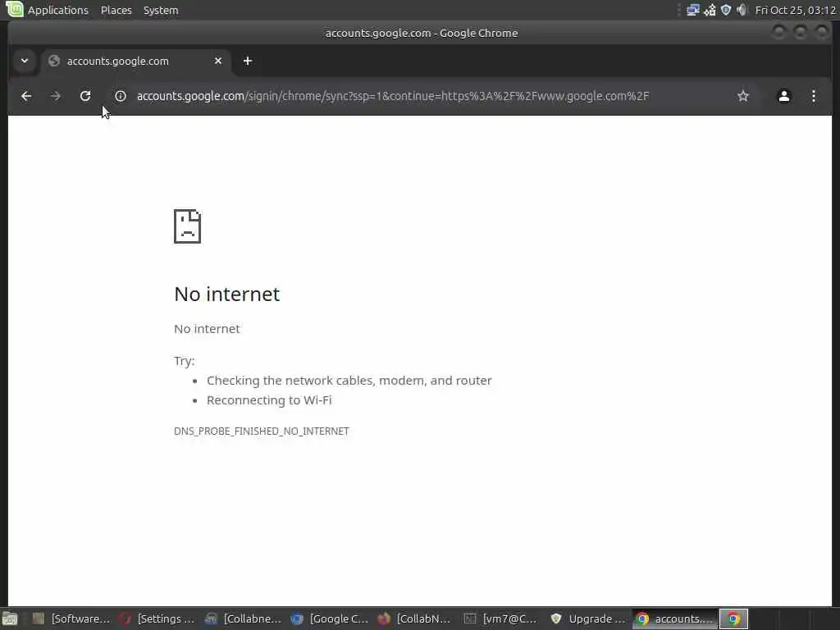
Task: Switch to the Upgrade taskbar window
Action: point(589,619)
